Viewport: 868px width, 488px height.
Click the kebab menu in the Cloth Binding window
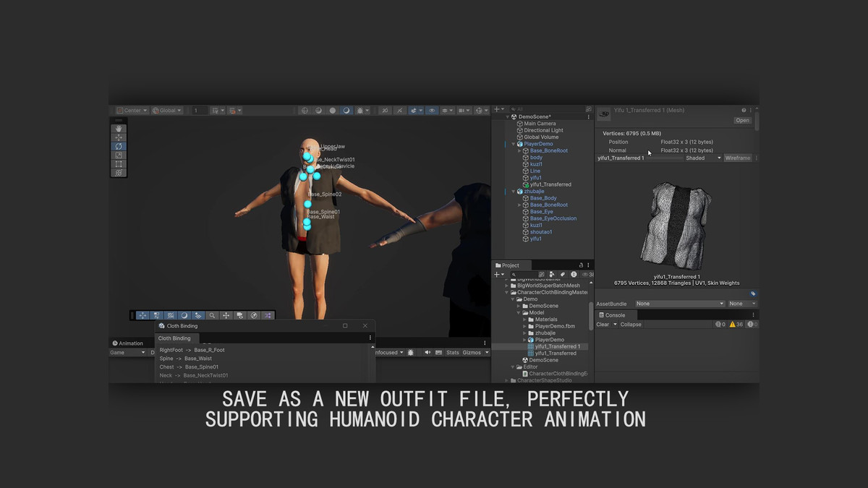pyautogui.click(x=370, y=338)
